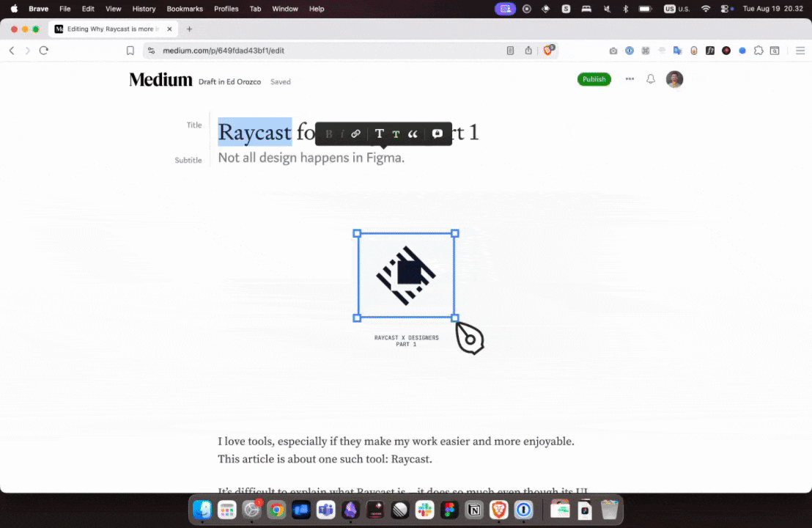Click the 'Draft in Ed Orozco' label
812x528 pixels.
229,82
